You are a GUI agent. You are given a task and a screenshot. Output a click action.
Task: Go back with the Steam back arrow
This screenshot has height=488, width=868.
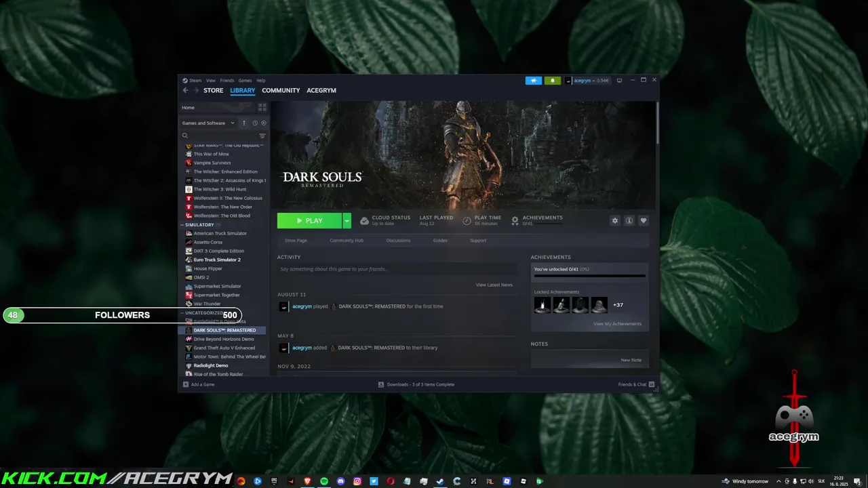pos(185,90)
